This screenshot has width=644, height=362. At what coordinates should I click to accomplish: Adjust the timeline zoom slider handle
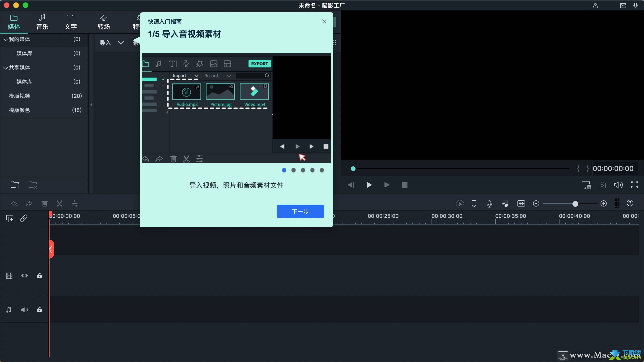[x=575, y=204]
